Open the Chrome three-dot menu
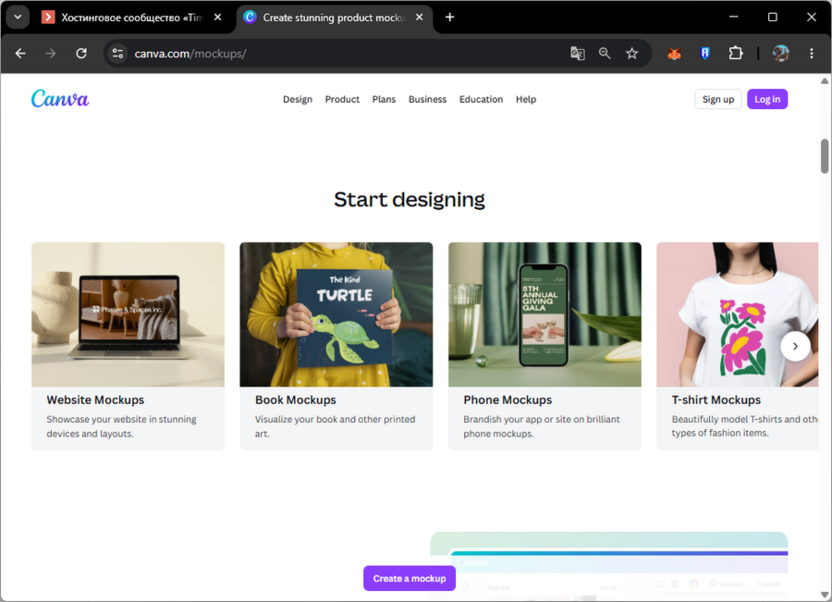This screenshot has height=602, width=832. pyautogui.click(x=811, y=54)
